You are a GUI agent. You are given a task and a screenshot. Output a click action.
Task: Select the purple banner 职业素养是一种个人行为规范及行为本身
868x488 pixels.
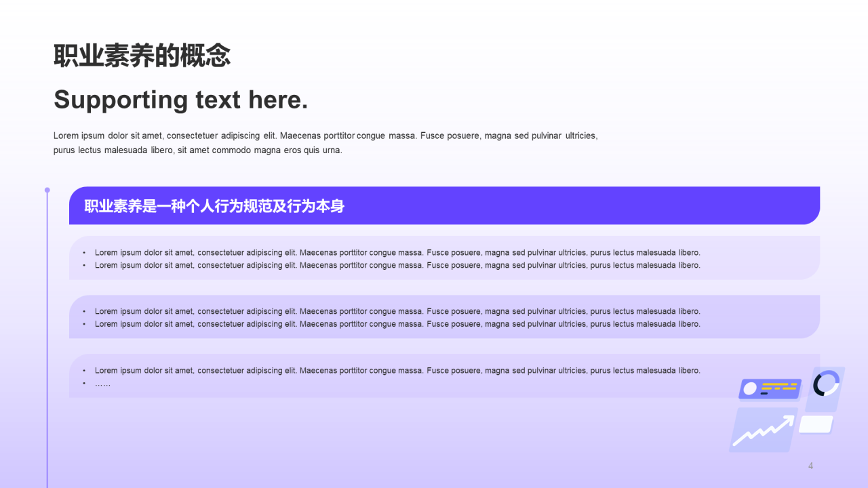point(444,205)
